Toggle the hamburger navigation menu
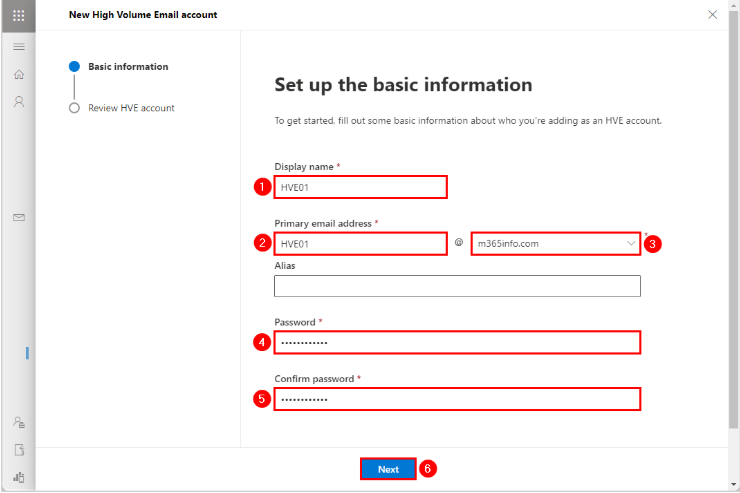 18,47
